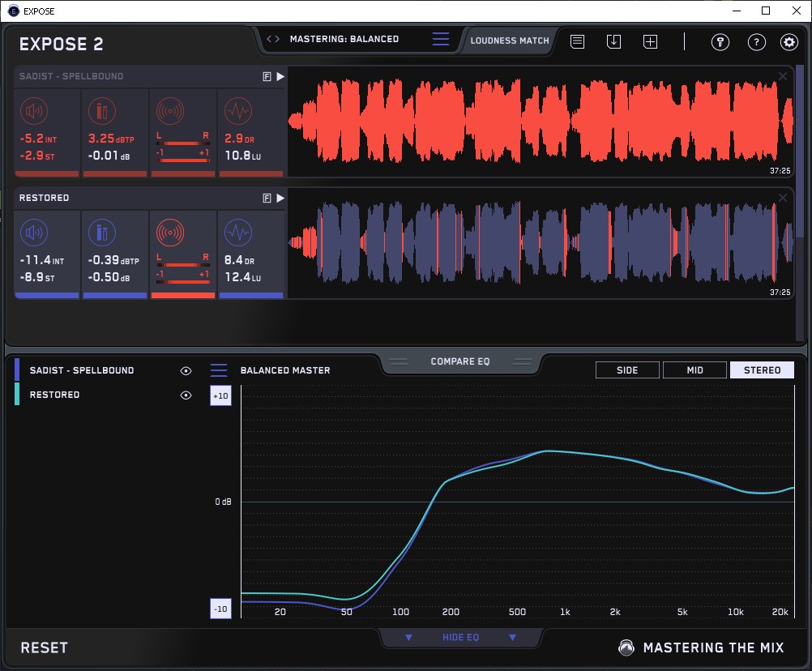The image size is (812, 671).
Task: Click the add track plus icon
Action: [650, 41]
